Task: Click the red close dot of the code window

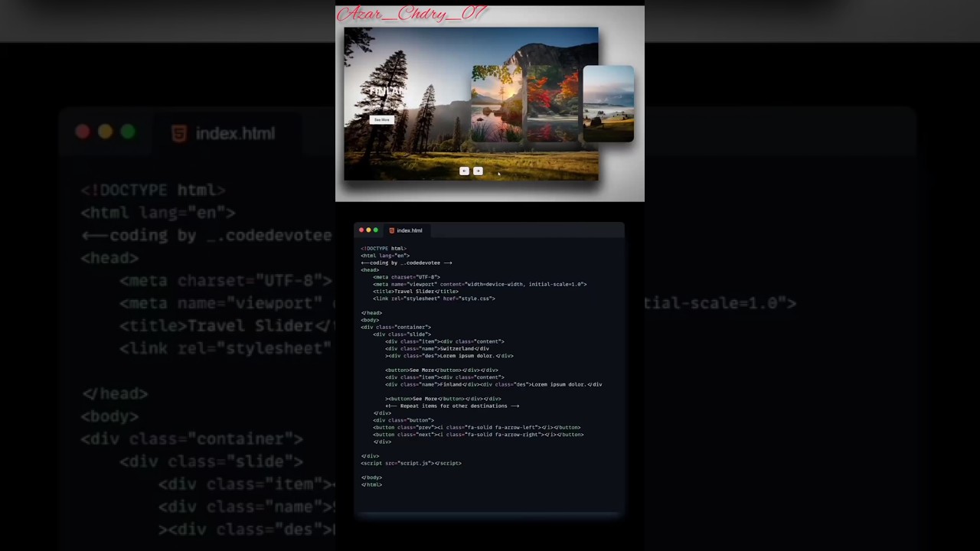Action: point(361,230)
